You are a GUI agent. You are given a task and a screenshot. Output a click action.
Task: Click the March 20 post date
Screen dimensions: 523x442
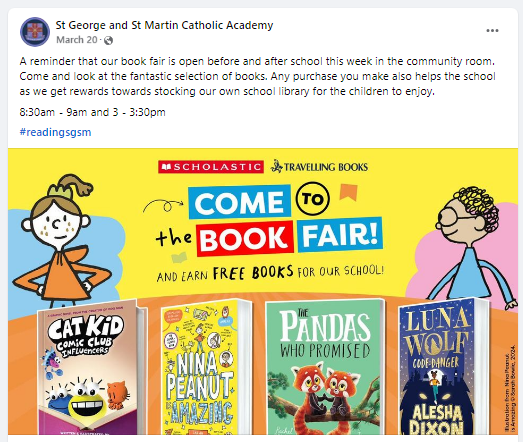[77, 40]
